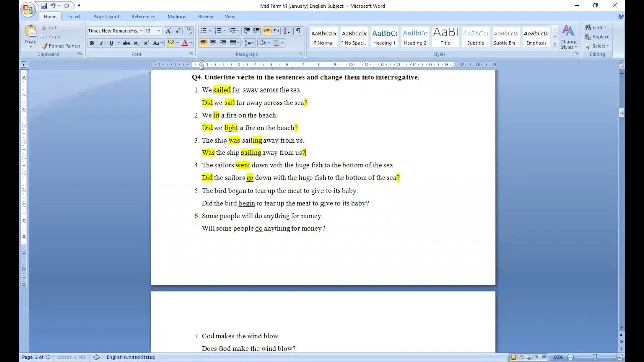Grow font size

point(168,31)
